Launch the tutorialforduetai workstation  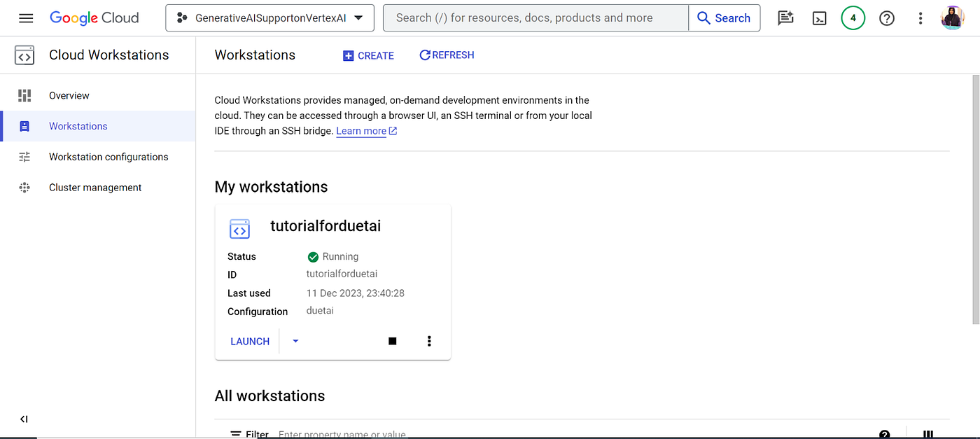[x=250, y=341]
